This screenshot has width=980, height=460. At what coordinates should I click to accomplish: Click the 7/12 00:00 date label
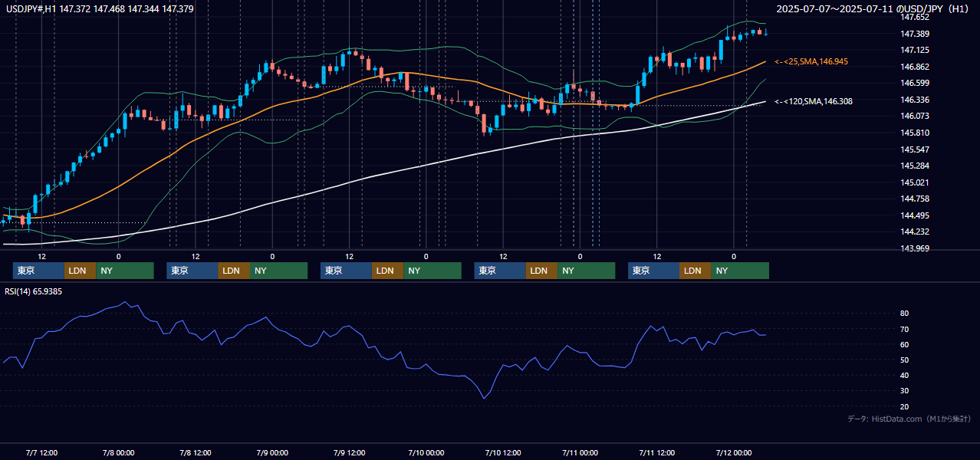[733, 452]
